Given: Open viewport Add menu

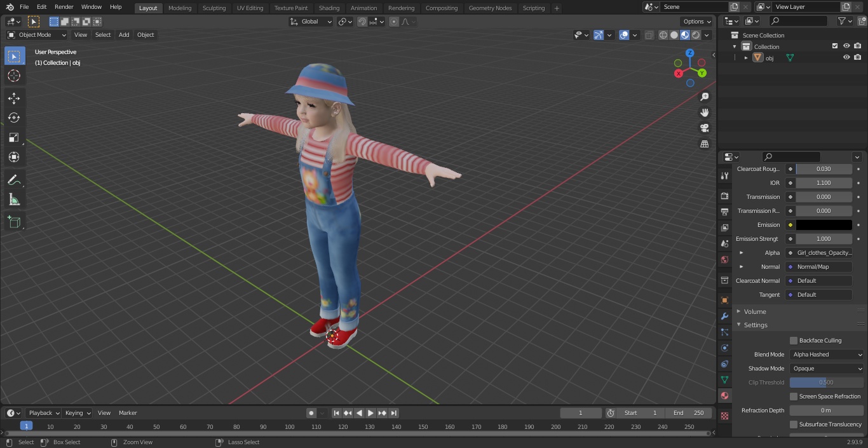Looking at the screenshot, I should click(124, 35).
